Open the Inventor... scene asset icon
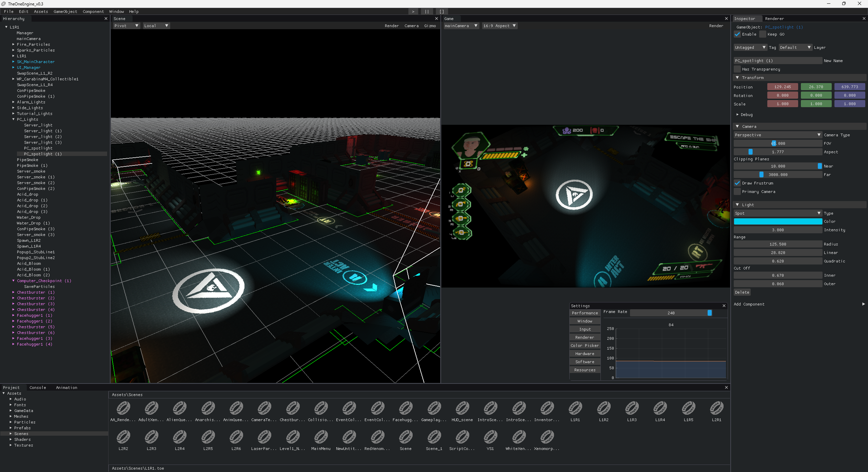This screenshot has height=472, width=868. 547,408
